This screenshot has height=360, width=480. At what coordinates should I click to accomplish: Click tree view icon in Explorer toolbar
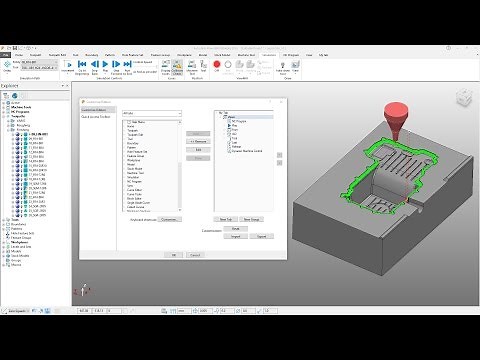(6, 96)
